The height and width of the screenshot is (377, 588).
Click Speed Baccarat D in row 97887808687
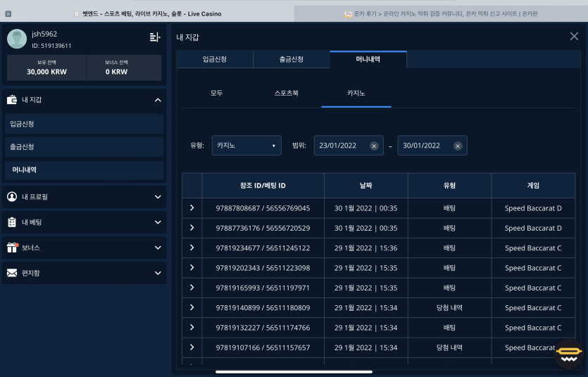533,208
